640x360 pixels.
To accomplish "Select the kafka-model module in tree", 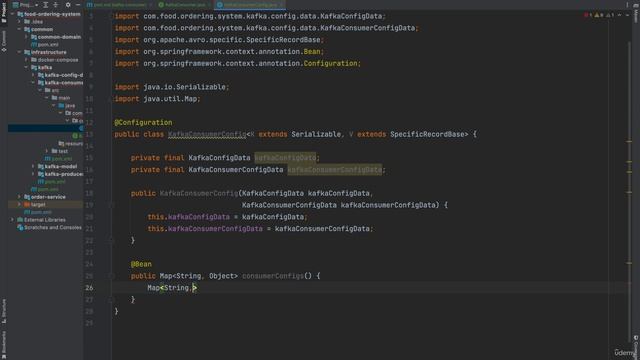I will coord(57,166).
